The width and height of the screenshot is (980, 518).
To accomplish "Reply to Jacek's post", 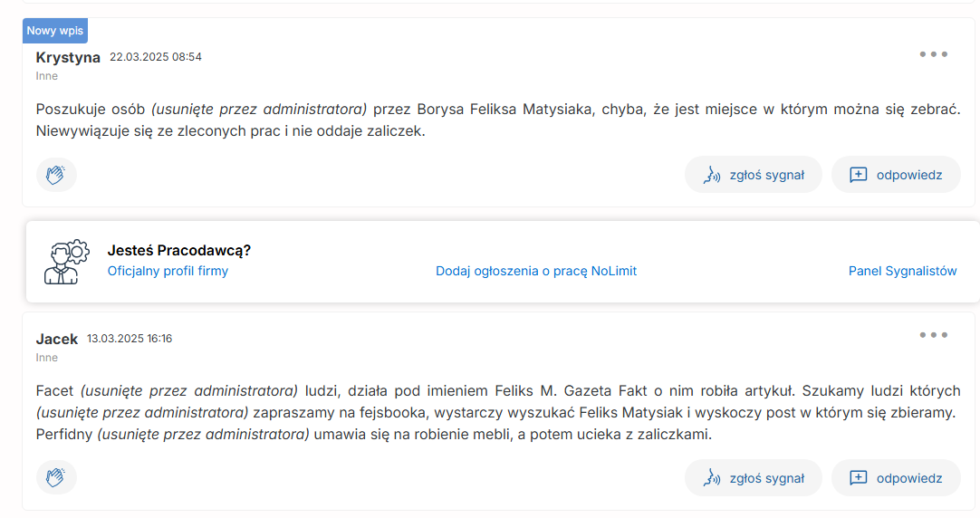I will (896, 478).
